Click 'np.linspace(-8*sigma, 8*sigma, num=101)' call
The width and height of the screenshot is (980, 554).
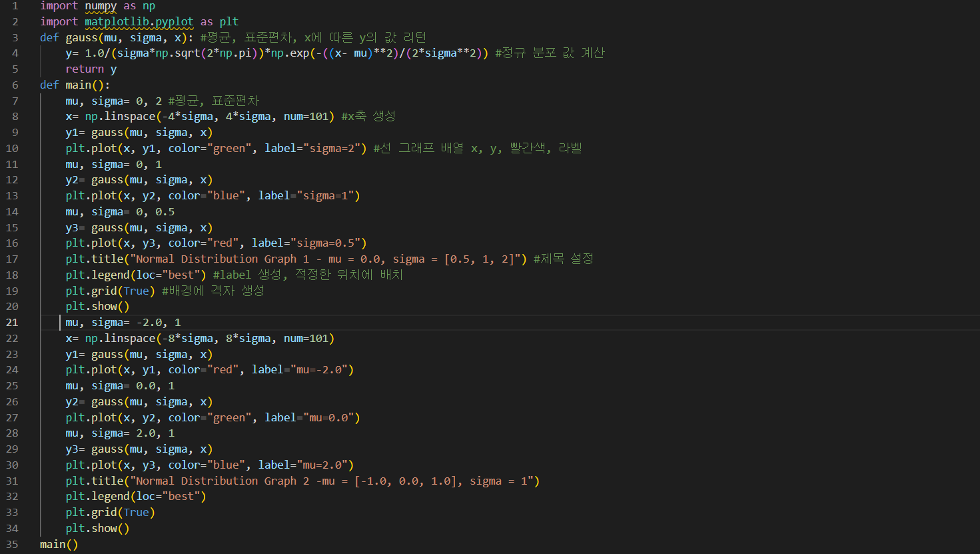tap(210, 339)
